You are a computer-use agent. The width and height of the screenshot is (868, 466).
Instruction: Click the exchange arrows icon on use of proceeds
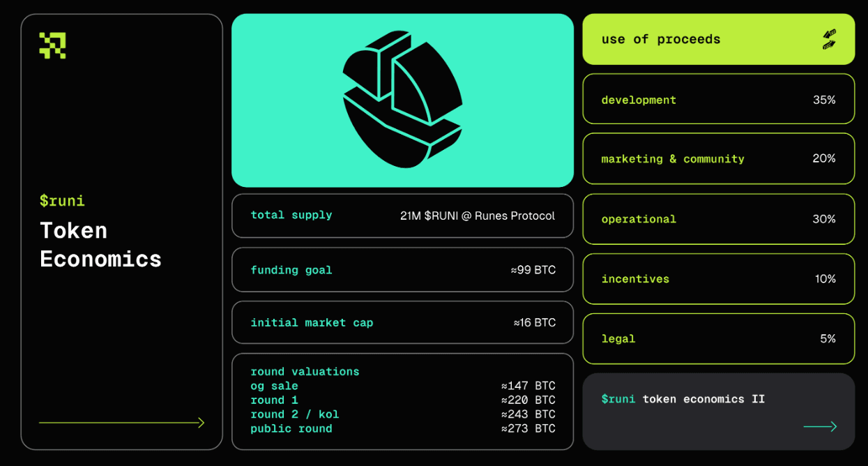[830, 40]
